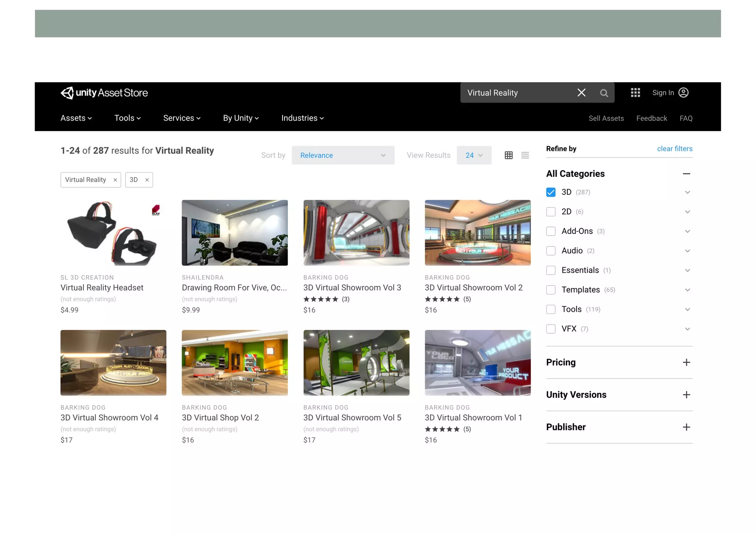
Task: Open the View Results 24 dropdown
Action: point(474,155)
